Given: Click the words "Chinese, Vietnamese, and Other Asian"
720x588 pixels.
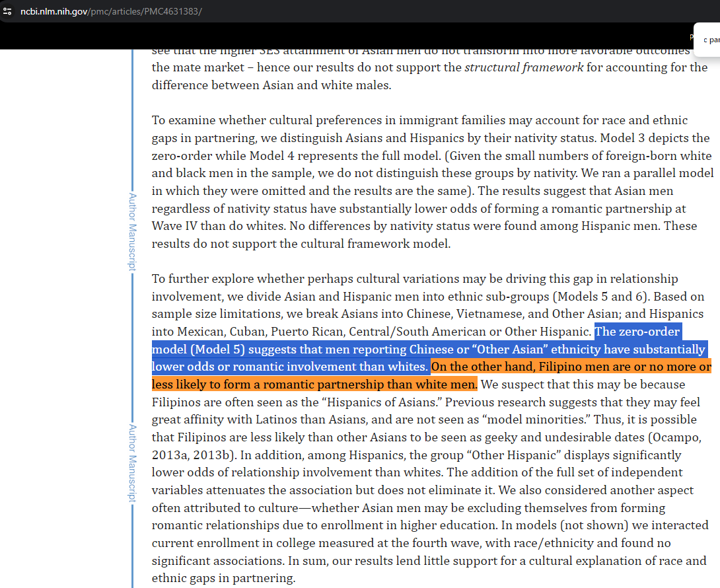Looking at the screenshot, I should pyautogui.click(x=513, y=314).
